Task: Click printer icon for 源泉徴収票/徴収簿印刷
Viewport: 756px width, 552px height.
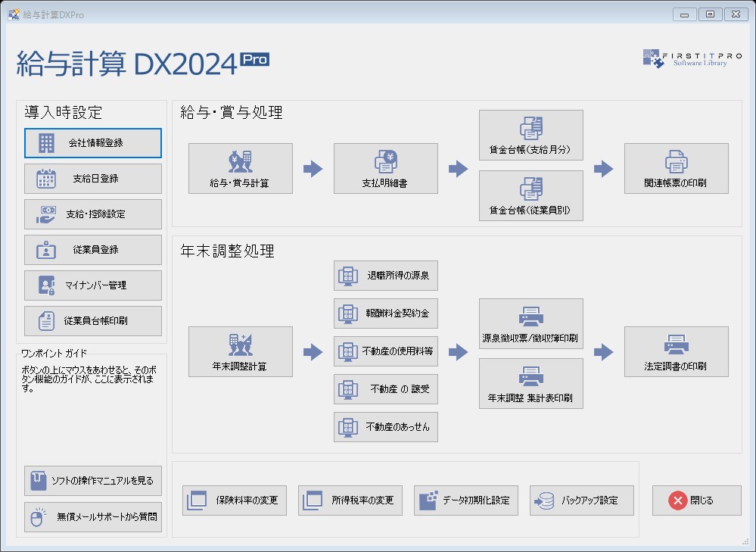Action: pyautogui.click(x=530, y=317)
